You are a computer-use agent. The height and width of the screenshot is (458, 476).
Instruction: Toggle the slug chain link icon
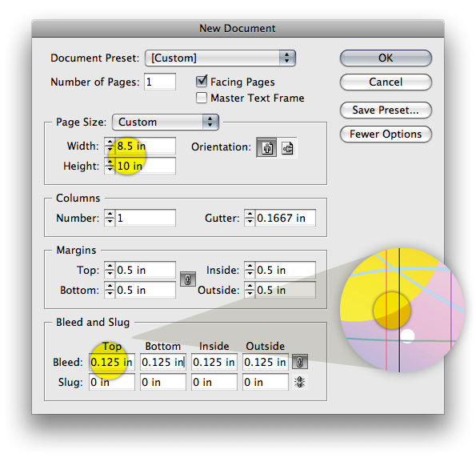click(x=300, y=382)
